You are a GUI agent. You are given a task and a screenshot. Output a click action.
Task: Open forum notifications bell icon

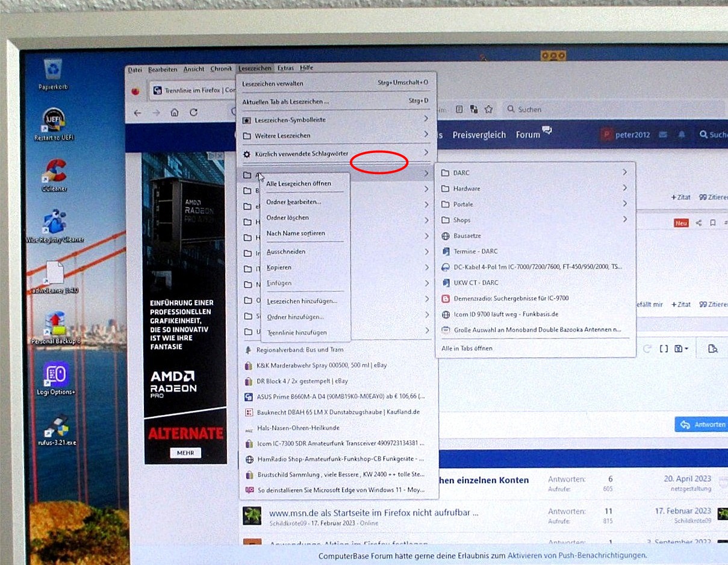pos(682,135)
